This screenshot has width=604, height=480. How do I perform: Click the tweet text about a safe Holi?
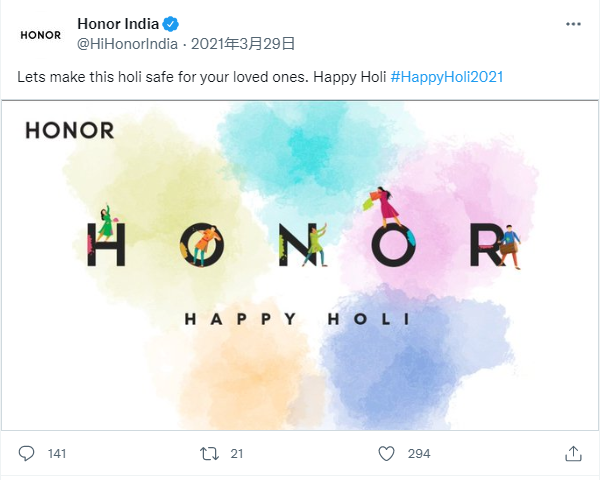(x=200, y=76)
